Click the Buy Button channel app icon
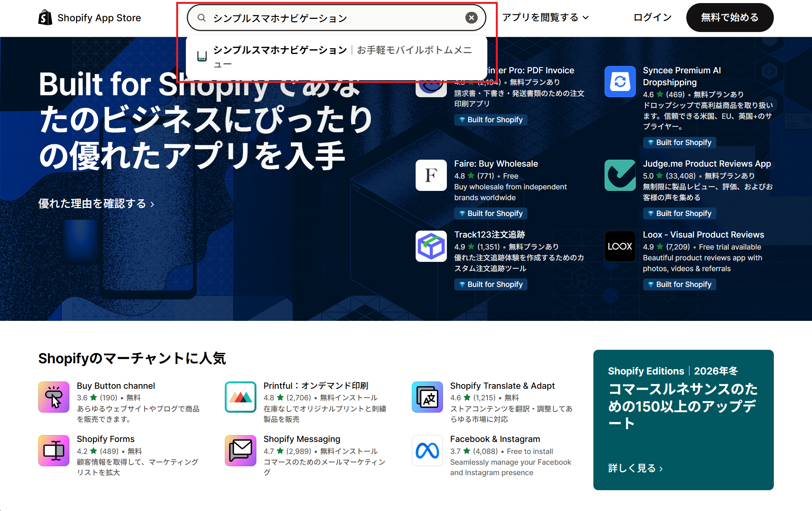812x511 pixels. pos(53,397)
